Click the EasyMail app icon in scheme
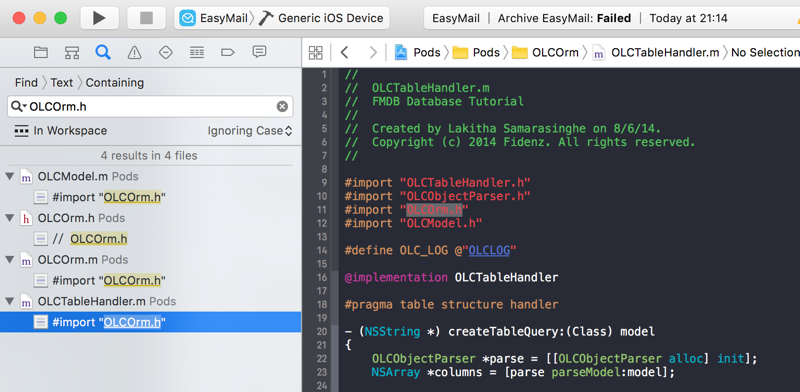 pyautogui.click(x=187, y=18)
